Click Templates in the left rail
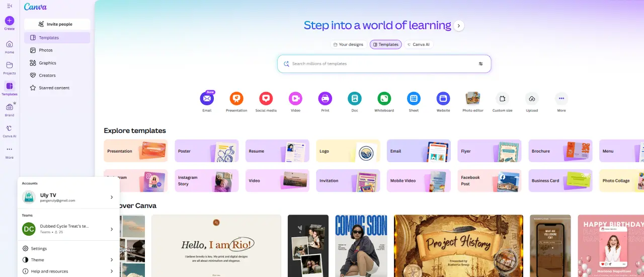The width and height of the screenshot is (644, 277). [10, 89]
